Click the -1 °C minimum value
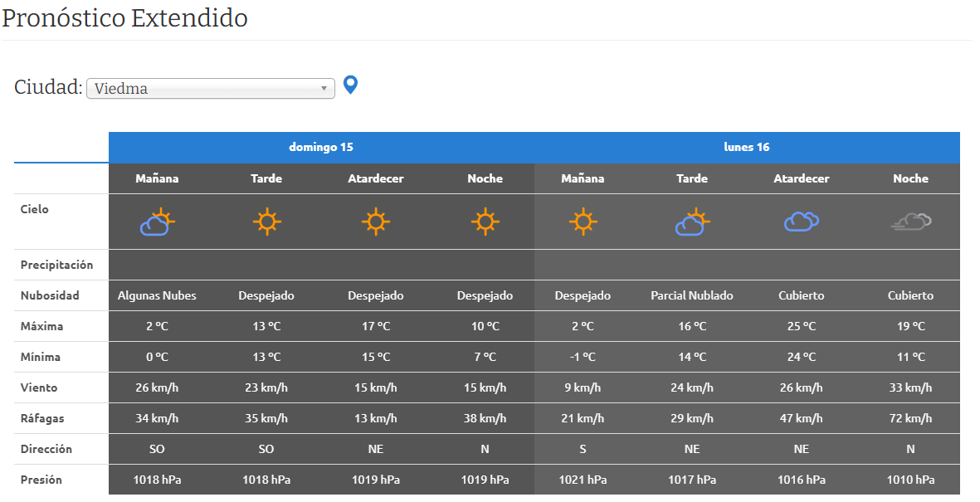Viewport: 980px width, 502px height. (x=583, y=357)
